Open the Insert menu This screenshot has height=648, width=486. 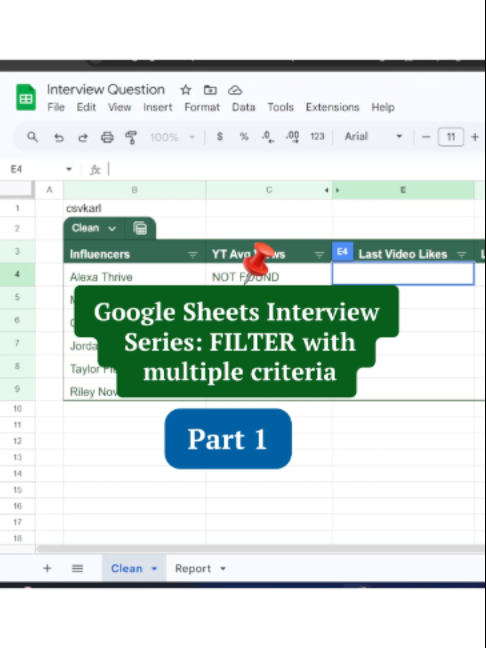point(157,107)
